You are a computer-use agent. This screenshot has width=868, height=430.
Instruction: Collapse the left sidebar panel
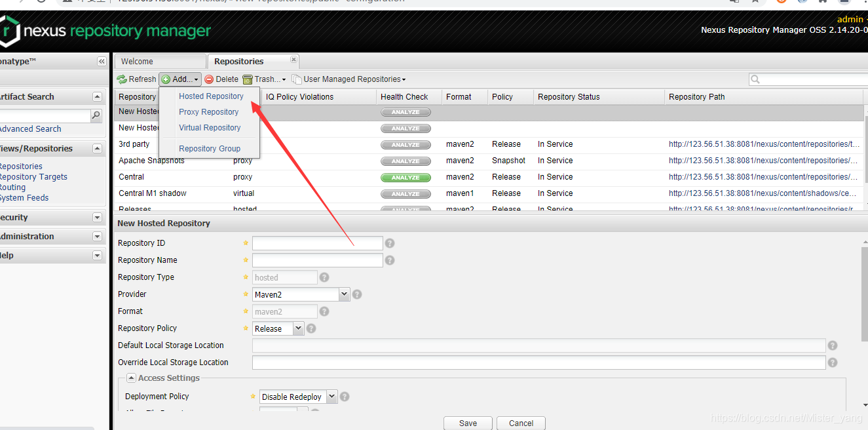[x=102, y=61]
